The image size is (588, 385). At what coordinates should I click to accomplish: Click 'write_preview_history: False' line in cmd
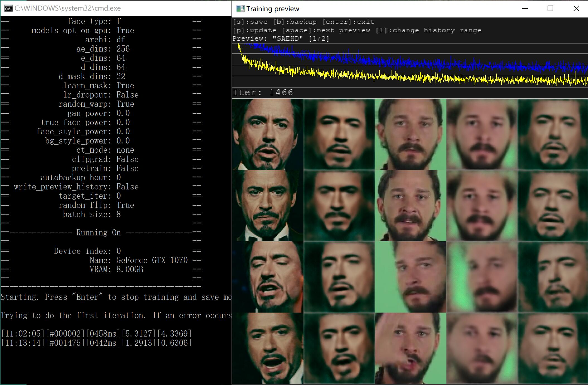76,187
